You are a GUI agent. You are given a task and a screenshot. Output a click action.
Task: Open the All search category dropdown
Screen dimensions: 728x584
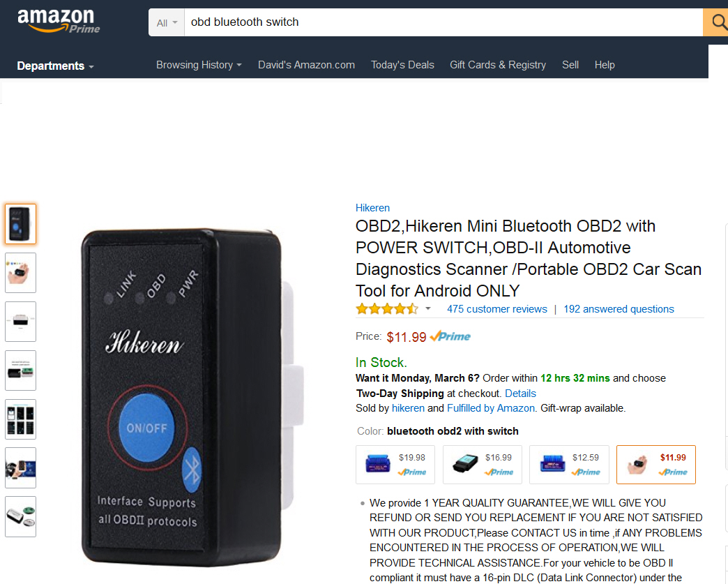click(x=167, y=22)
